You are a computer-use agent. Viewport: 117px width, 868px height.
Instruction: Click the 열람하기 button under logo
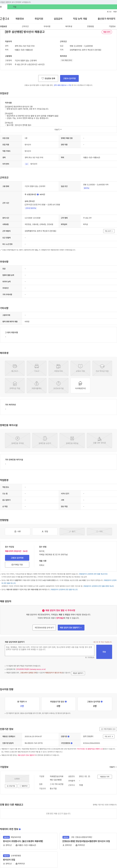click(x=24, y=786)
